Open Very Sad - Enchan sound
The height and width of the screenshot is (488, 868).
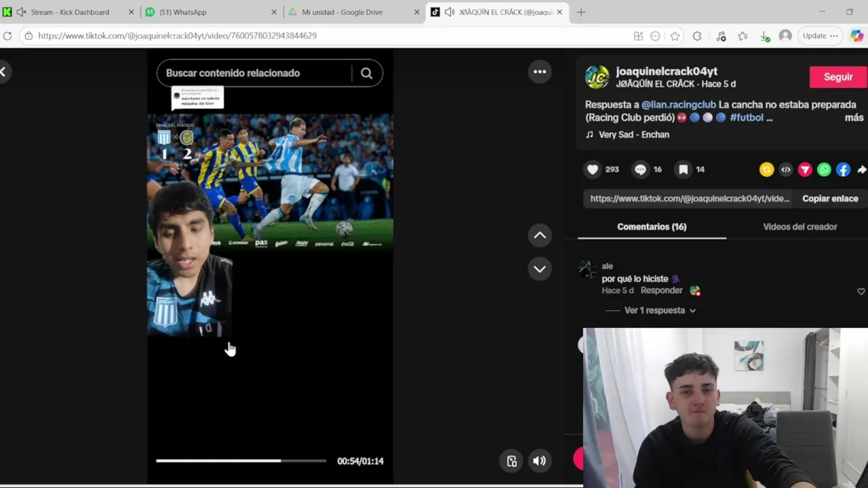[x=633, y=135]
